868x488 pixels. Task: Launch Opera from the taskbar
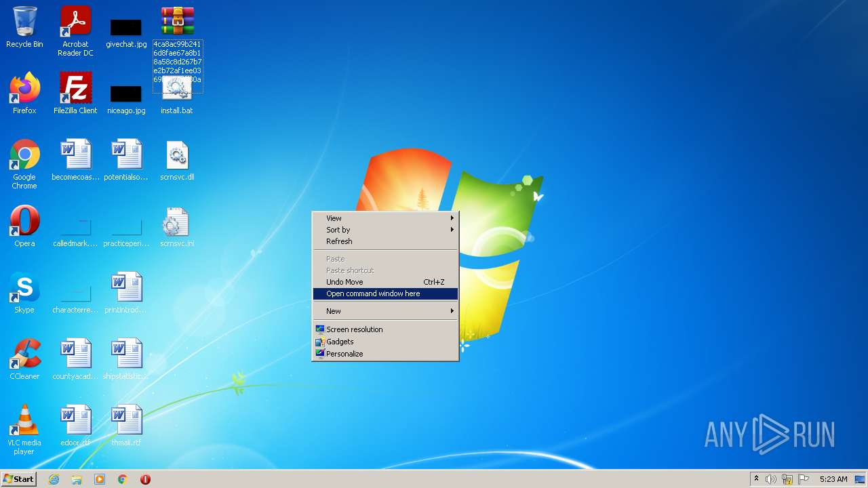coord(145,479)
